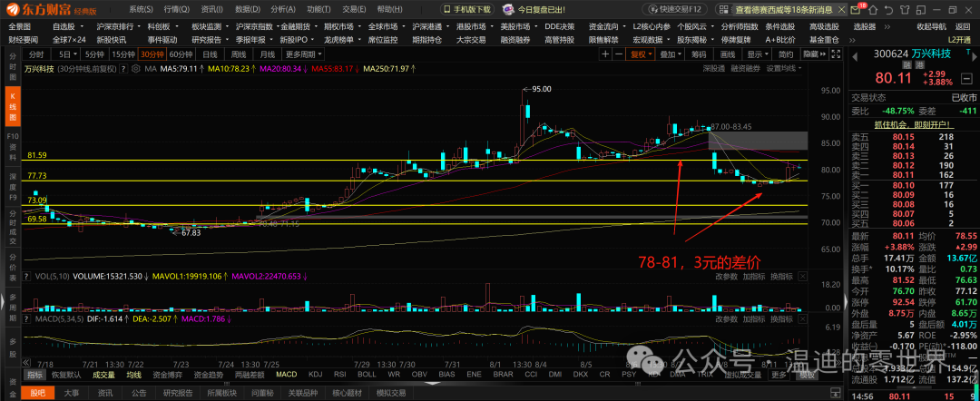Click the MACD panel question mark icon
This screenshot has height=401, width=980.
coord(26,319)
